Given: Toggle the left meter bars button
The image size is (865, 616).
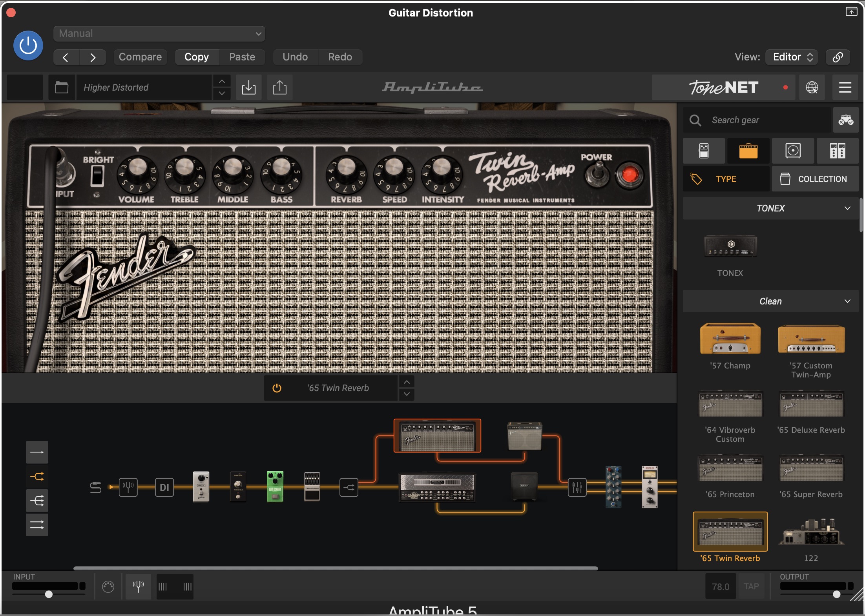Looking at the screenshot, I should pyautogui.click(x=162, y=587).
